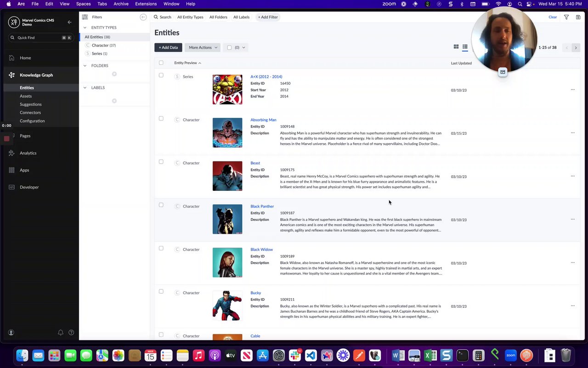Click the Analytics sidebar icon
Screen dimensions: 588x368
11,153
